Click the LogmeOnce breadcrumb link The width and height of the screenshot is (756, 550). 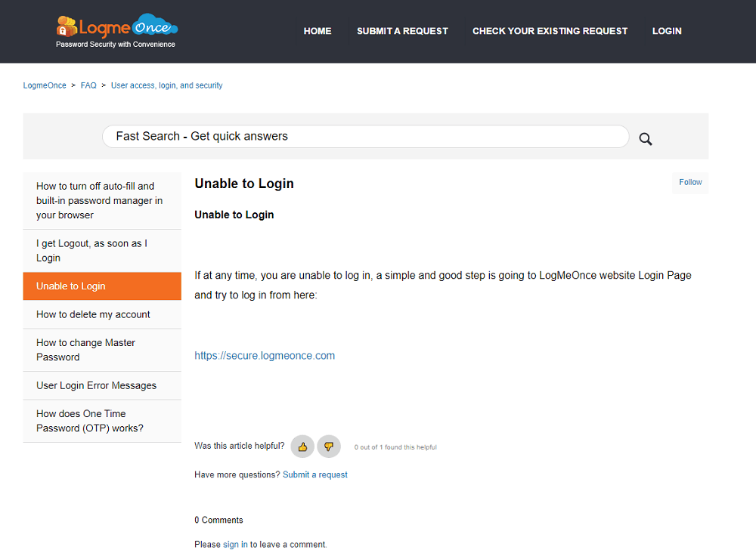(45, 85)
